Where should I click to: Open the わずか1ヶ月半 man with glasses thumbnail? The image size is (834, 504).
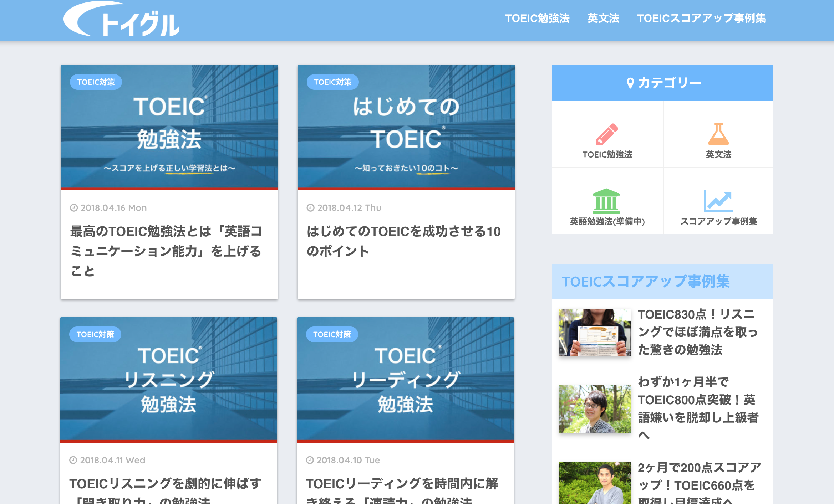point(595,409)
